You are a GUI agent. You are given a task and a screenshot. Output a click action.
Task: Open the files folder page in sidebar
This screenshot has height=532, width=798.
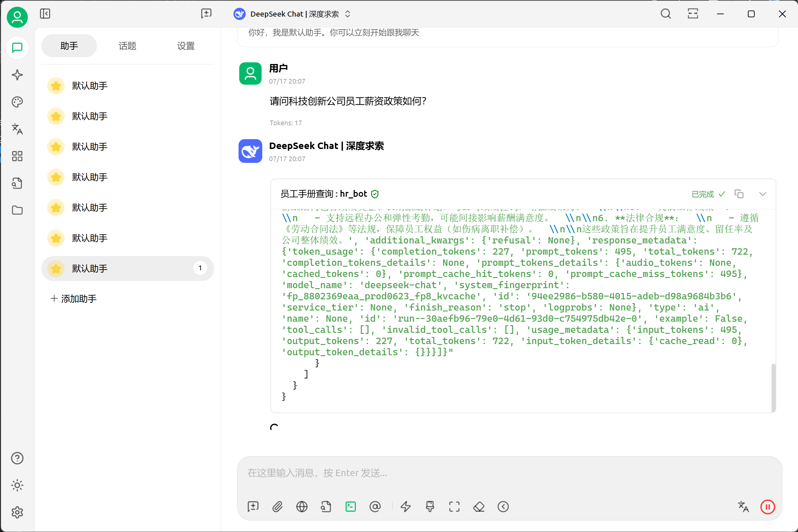[x=17, y=210]
